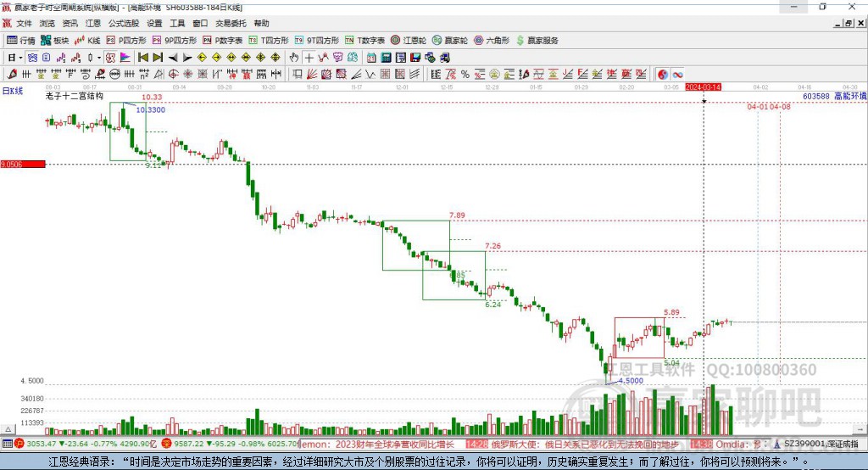The height and width of the screenshot is (470, 868).
Task: Click the 老子十二宫结构 title text
Action: coord(75,96)
